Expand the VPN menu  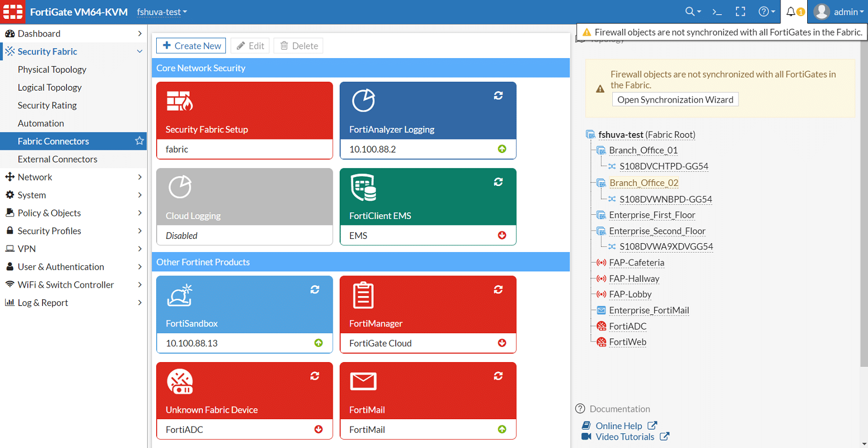73,249
